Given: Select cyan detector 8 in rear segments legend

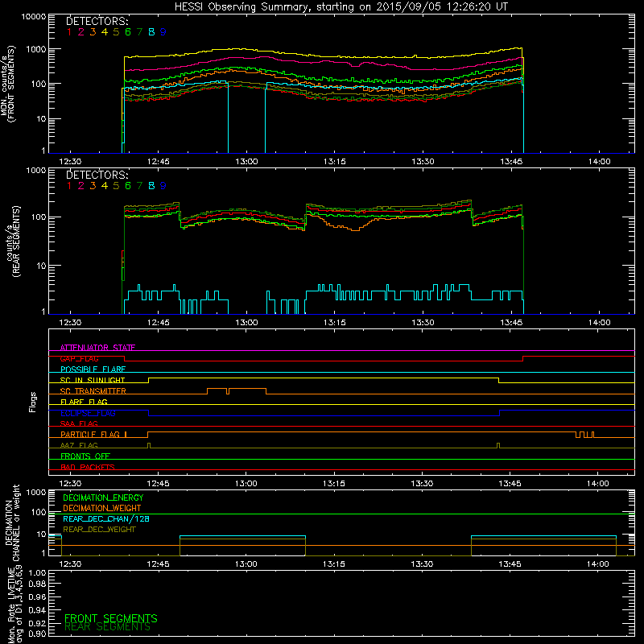Looking at the screenshot, I should (151, 186).
